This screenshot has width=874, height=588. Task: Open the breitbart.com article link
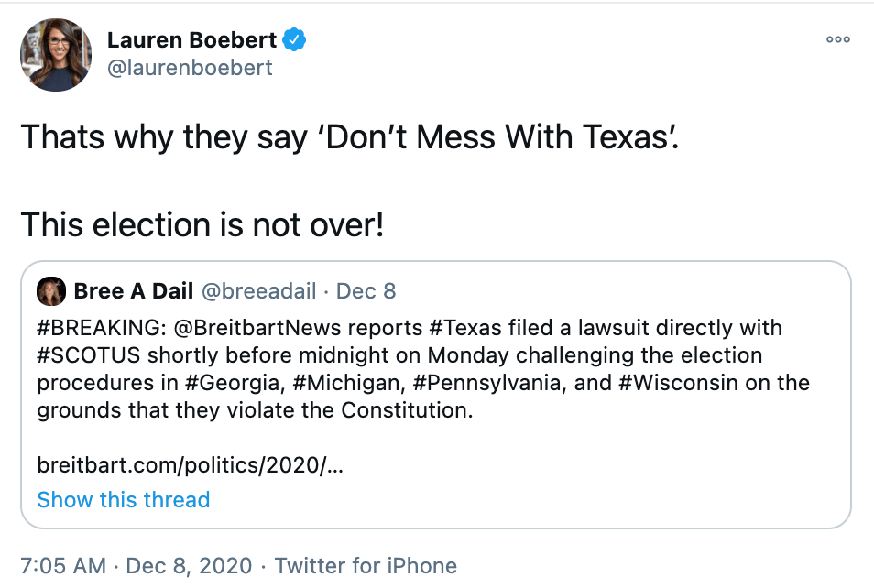pos(190,464)
